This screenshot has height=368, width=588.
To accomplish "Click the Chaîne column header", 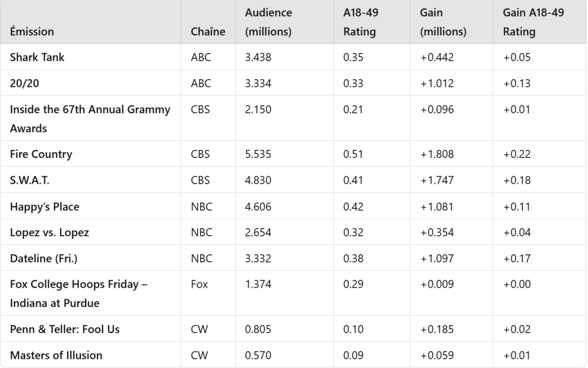I will [x=207, y=32].
